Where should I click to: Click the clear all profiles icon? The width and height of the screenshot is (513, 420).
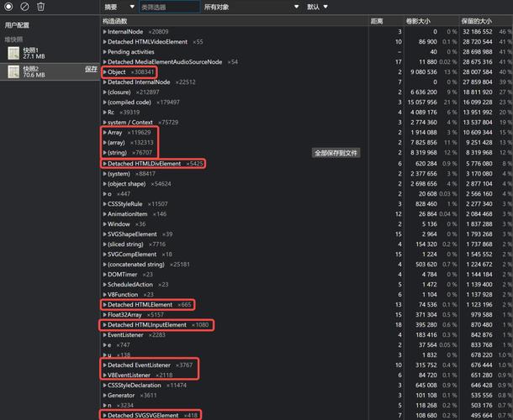point(24,7)
